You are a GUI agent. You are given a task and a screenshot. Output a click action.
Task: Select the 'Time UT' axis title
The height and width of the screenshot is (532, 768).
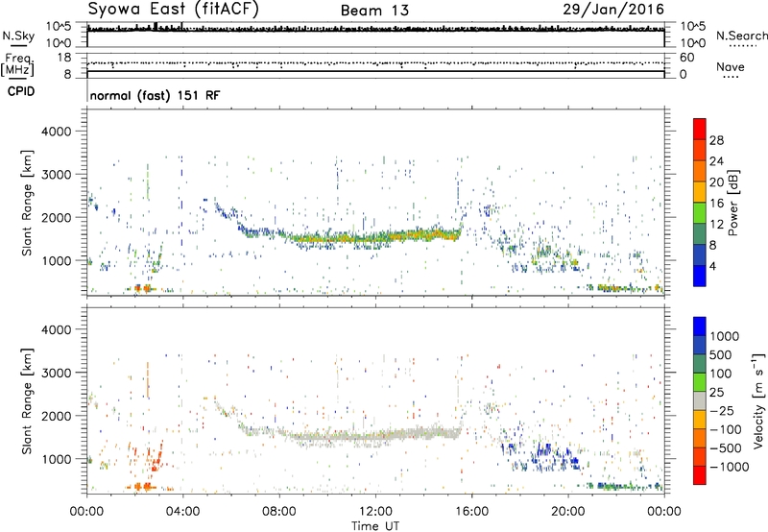(x=375, y=526)
